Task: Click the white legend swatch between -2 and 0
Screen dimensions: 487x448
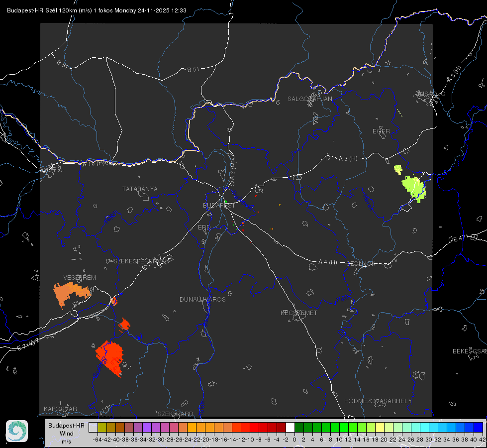Action: point(290,427)
